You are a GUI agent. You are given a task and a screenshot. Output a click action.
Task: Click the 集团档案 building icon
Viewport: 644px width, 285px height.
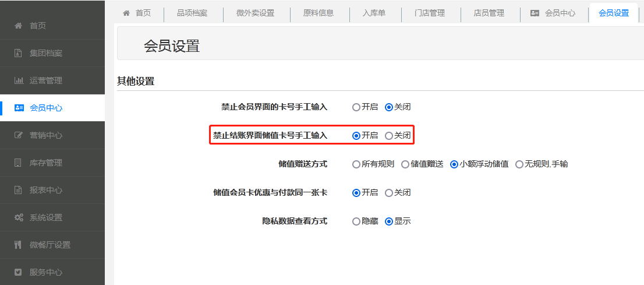tap(18, 53)
